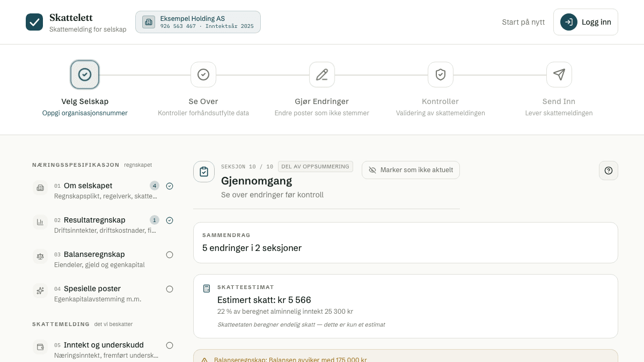The image size is (644, 362).
Task: Click the calculator icon in Skatteestimat
Action: coord(207,289)
